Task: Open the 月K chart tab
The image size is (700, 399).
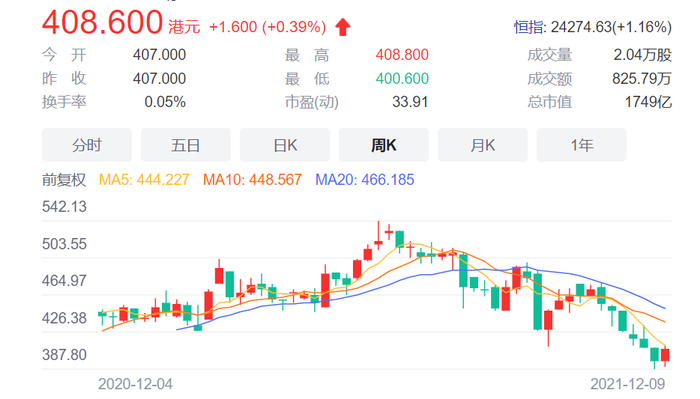Action: pyautogui.click(x=483, y=145)
